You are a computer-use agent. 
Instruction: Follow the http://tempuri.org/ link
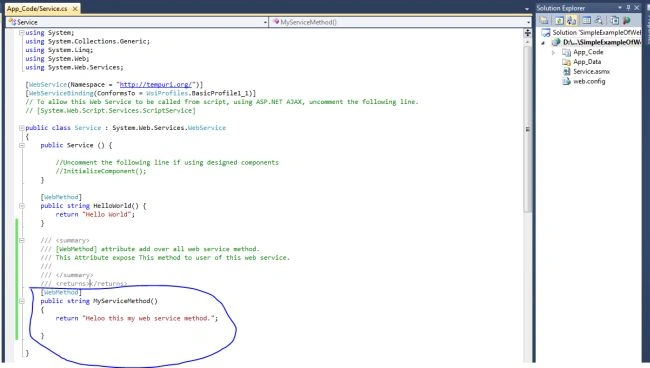click(155, 85)
